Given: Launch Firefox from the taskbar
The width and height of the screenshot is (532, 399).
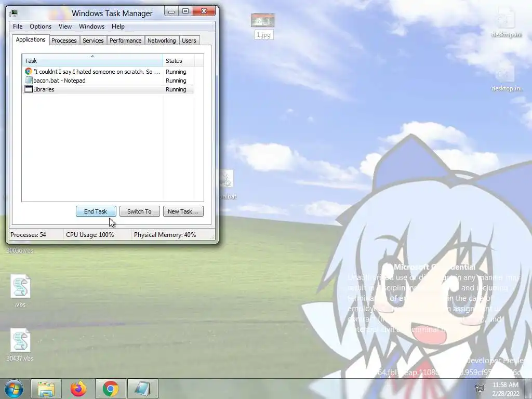Looking at the screenshot, I should pyautogui.click(x=78, y=389).
